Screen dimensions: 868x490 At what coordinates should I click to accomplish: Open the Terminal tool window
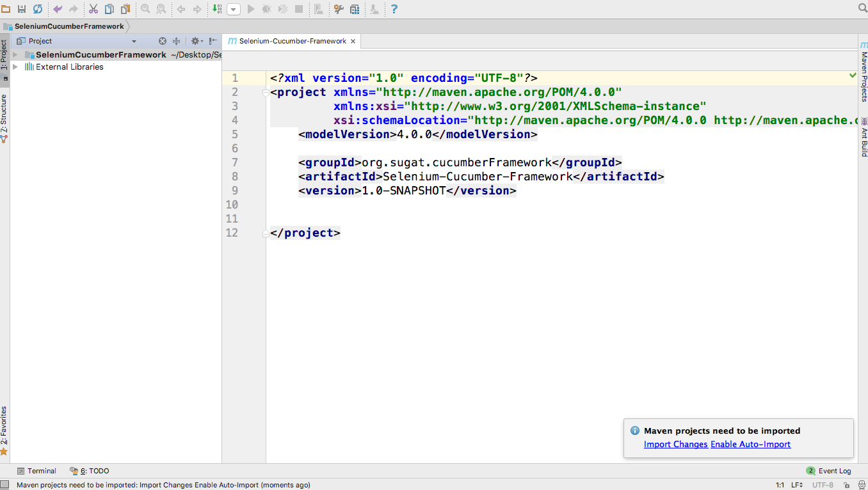pos(36,471)
